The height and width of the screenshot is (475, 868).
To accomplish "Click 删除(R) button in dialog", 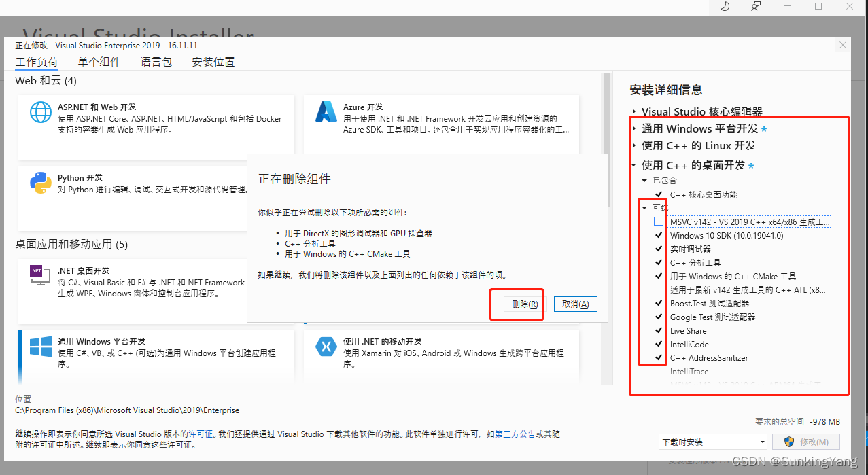I will click(x=525, y=304).
